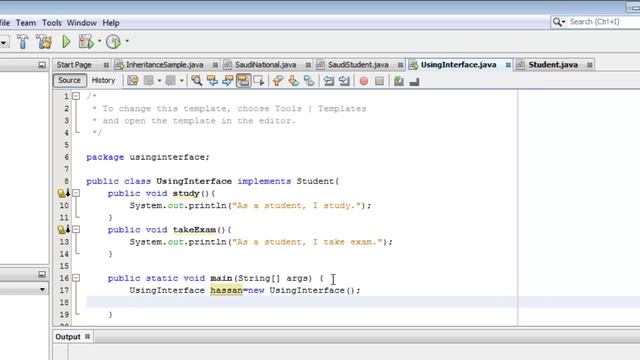Toggle Rectangular Selection icon
Screen dimensions: 640x360
(x=259, y=81)
